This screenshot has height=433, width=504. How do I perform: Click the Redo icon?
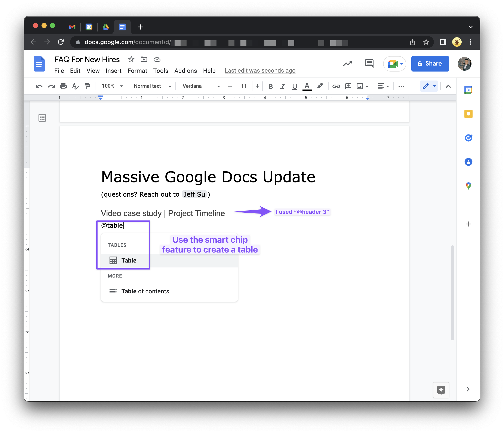(x=51, y=86)
